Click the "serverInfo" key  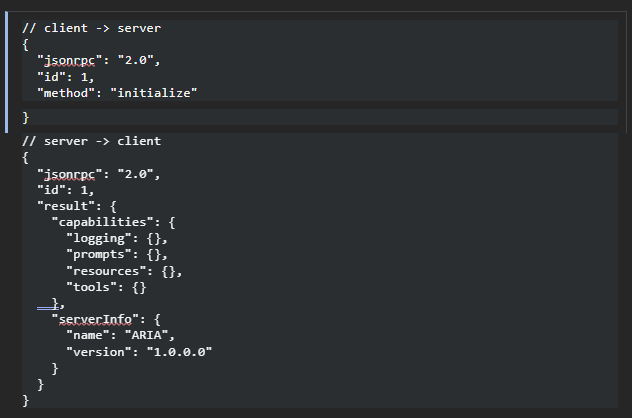(95, 320)
